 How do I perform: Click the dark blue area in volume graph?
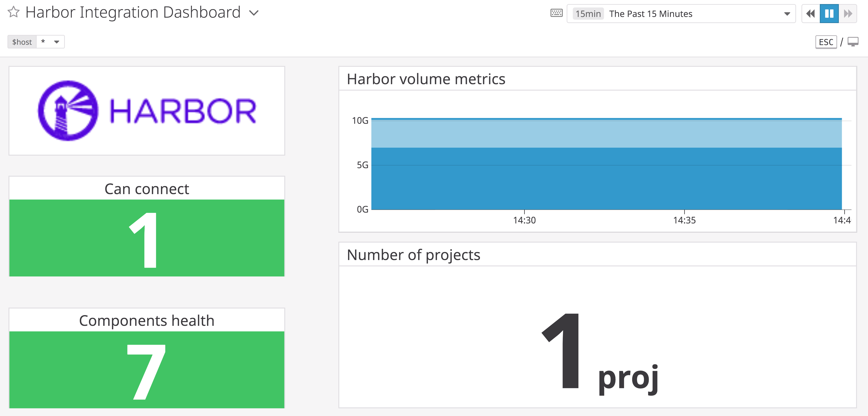point(607,182)
